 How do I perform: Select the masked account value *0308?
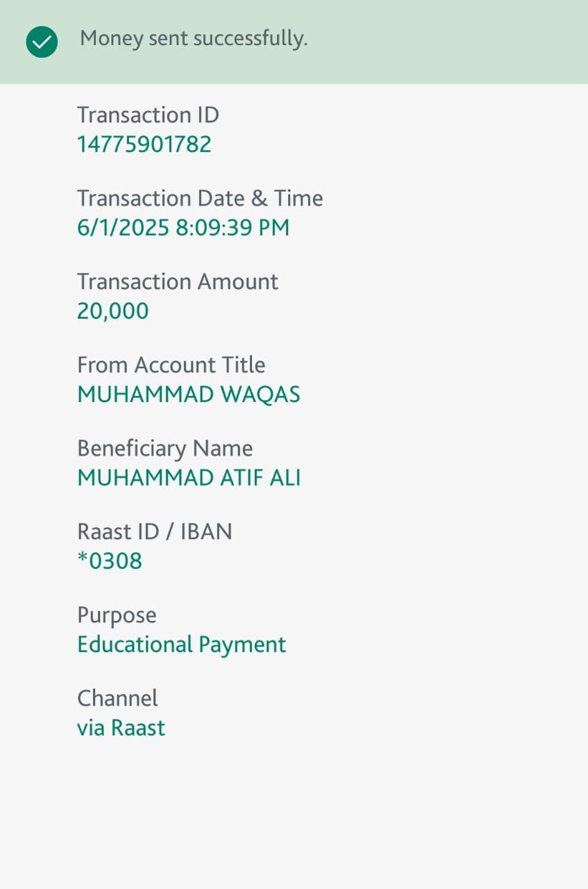click(110, 561)
